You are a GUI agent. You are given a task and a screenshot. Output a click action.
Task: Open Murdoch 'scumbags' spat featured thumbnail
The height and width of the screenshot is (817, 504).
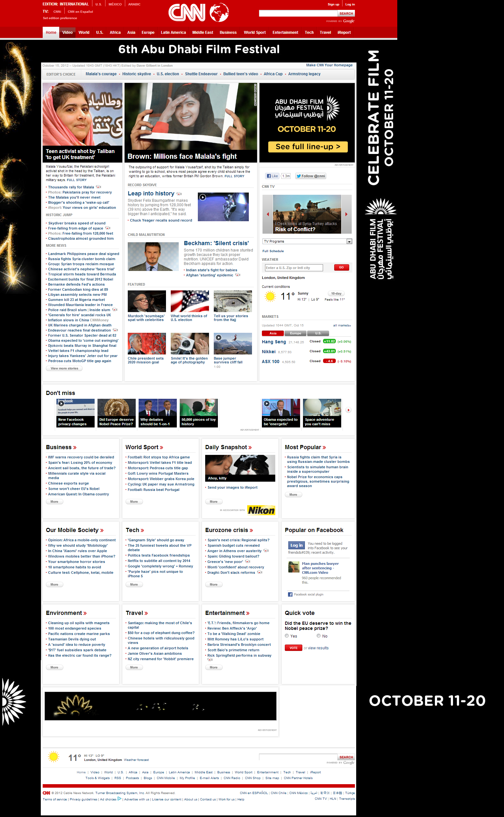pyautogui.click(x=147, y=301)
